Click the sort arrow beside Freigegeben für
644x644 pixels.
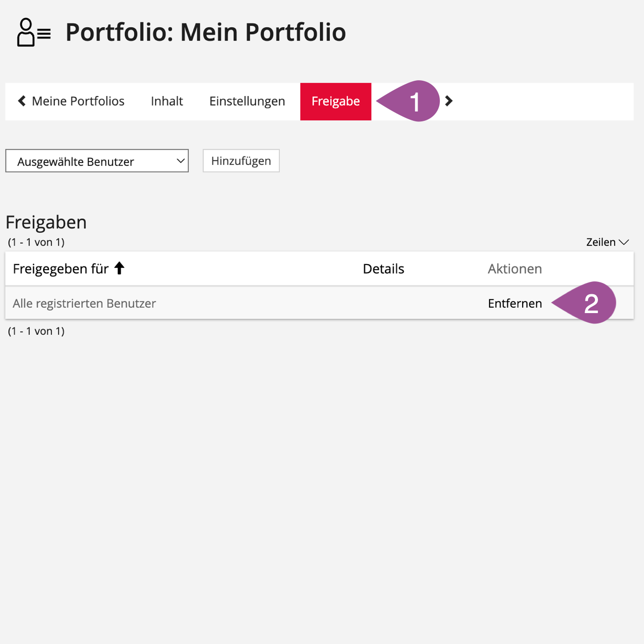pyautogui.click(x=119, y=268)
